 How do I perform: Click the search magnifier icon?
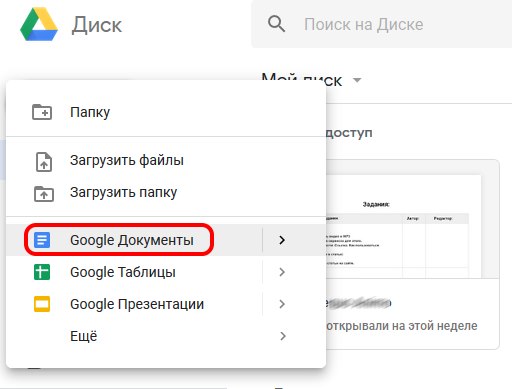(x=276, y=24)
